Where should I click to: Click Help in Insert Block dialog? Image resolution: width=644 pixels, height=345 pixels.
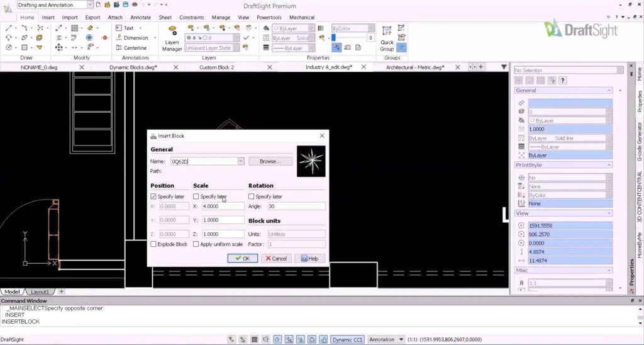[309, 259]
